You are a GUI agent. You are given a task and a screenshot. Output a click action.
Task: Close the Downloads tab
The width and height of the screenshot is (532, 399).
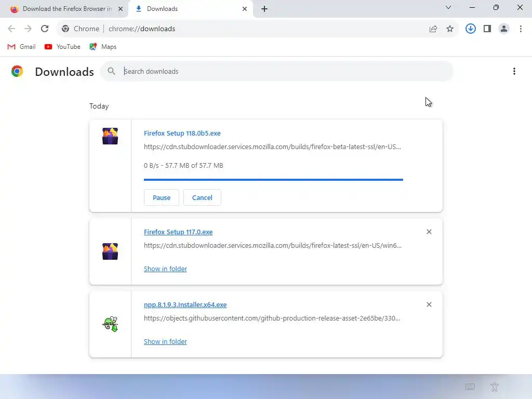[245, 9]
